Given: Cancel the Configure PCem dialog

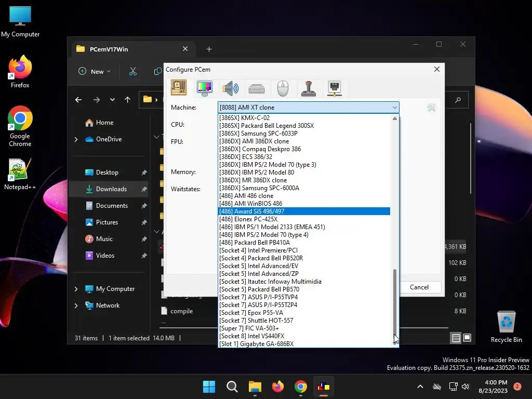Looking at the screenshot, I should (x=419, y=287).
